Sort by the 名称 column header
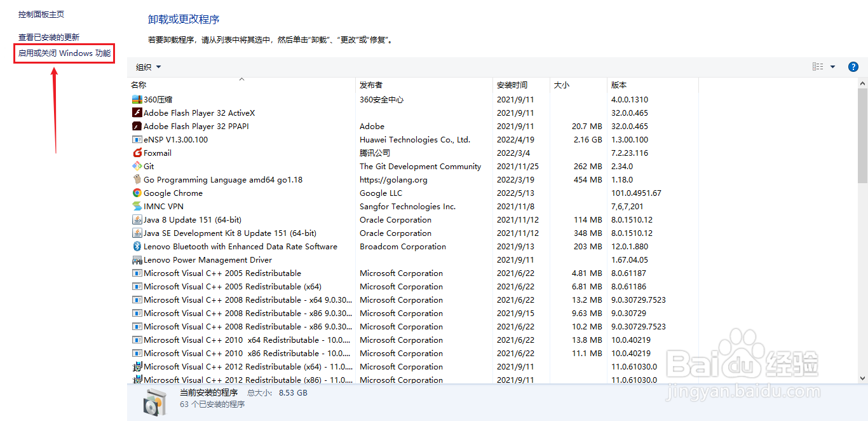The width and height of the screenshot is (868, 421). 241,85
